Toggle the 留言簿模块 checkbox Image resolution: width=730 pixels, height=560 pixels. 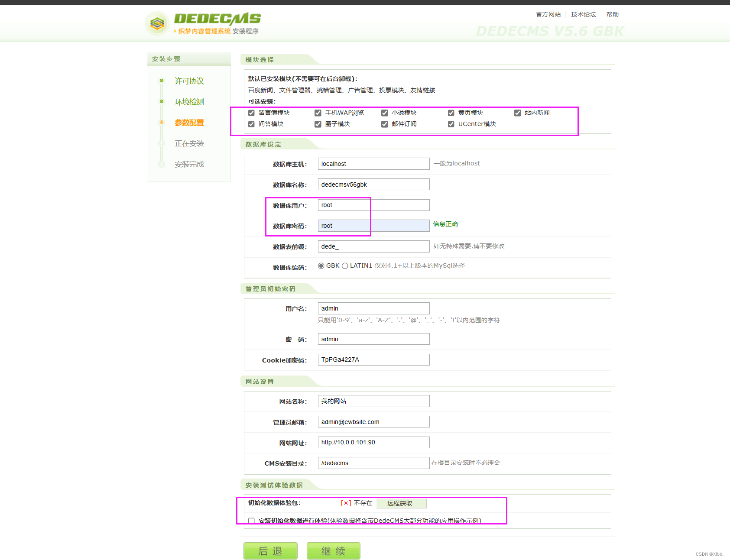click(x=251, y=113)
